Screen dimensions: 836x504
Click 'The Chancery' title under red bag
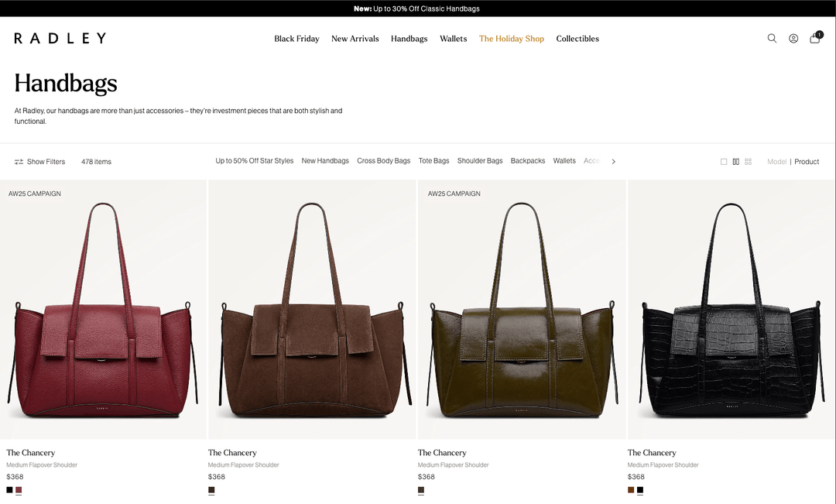coord(30,453)
